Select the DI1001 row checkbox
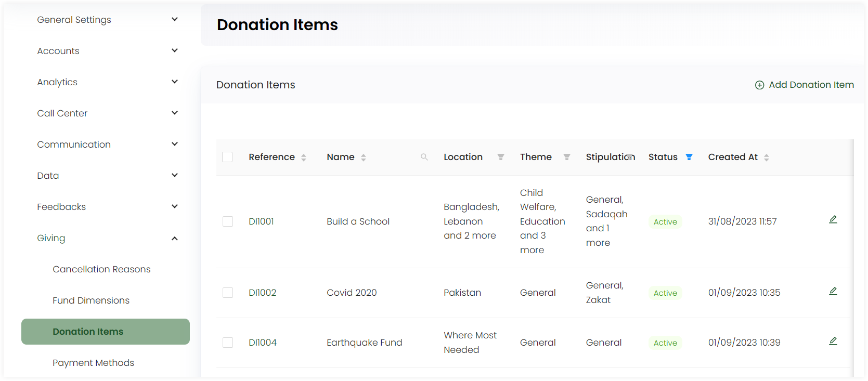The width and height of the screenshot is (868, 381). click(227, 221)
